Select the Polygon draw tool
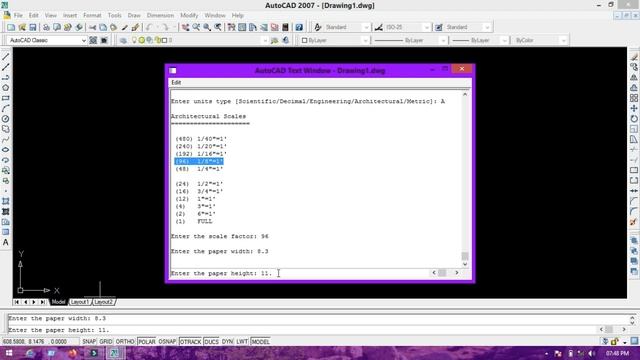640x360 pixels. (6, 88)
